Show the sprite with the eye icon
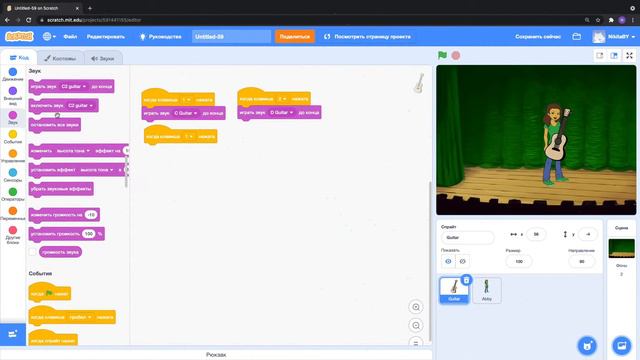Viewport: 640px width, 360px height. [x=448, y=261]
